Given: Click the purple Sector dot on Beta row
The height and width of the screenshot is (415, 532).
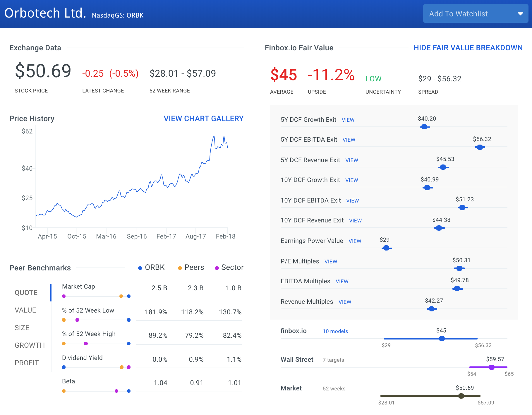Looking at the screenshot, I should point(116,391).
